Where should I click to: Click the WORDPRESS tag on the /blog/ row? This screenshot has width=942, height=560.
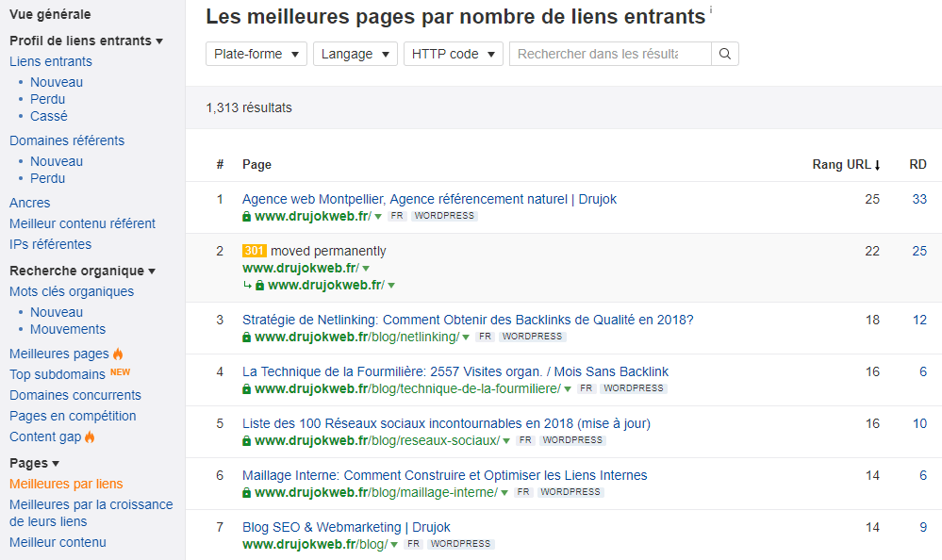(x=460, y=544)
